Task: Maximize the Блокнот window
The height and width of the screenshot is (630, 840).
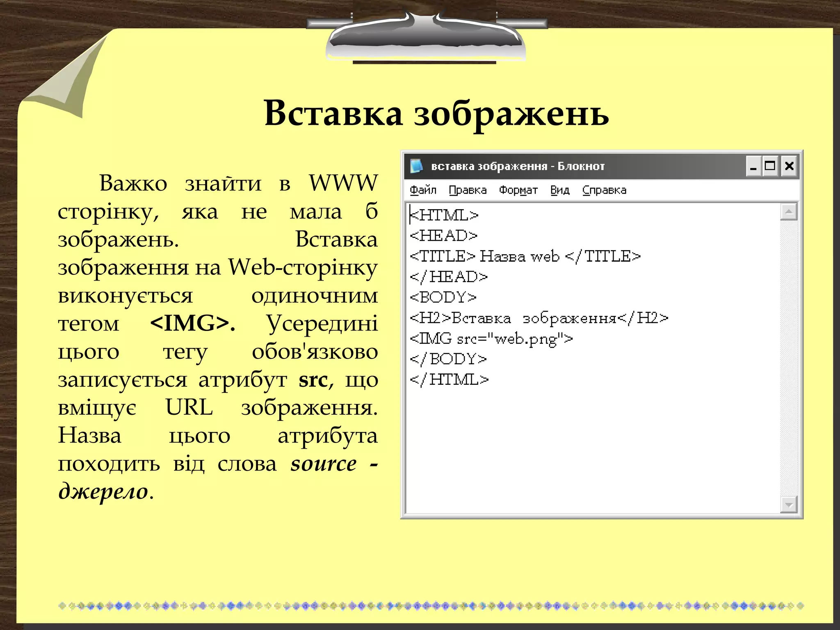Action: click(770, 166)
